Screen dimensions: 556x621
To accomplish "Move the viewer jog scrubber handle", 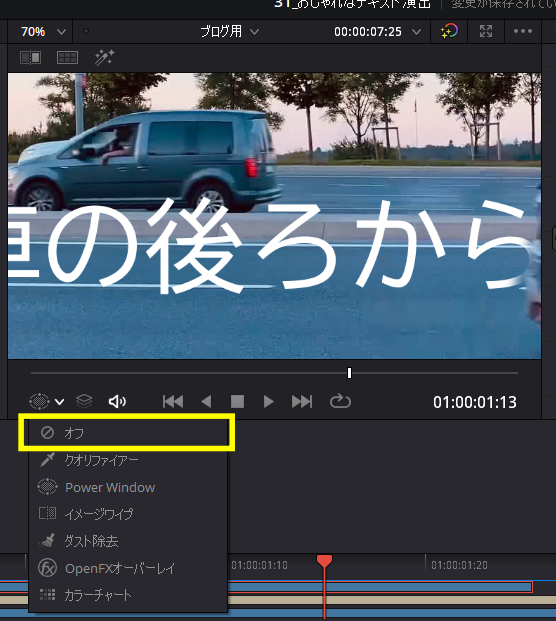I will click(x=349, y=373).
